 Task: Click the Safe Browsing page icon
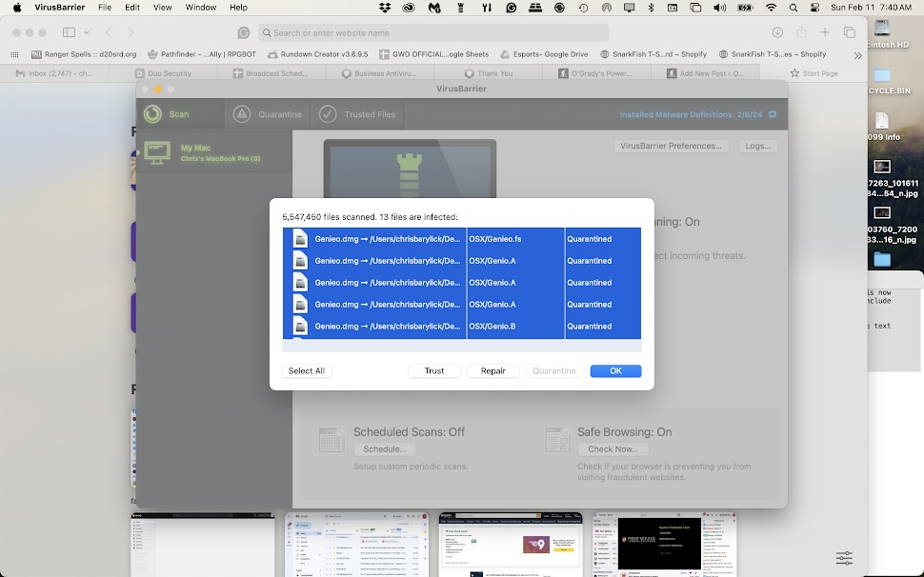coord(557,440)
